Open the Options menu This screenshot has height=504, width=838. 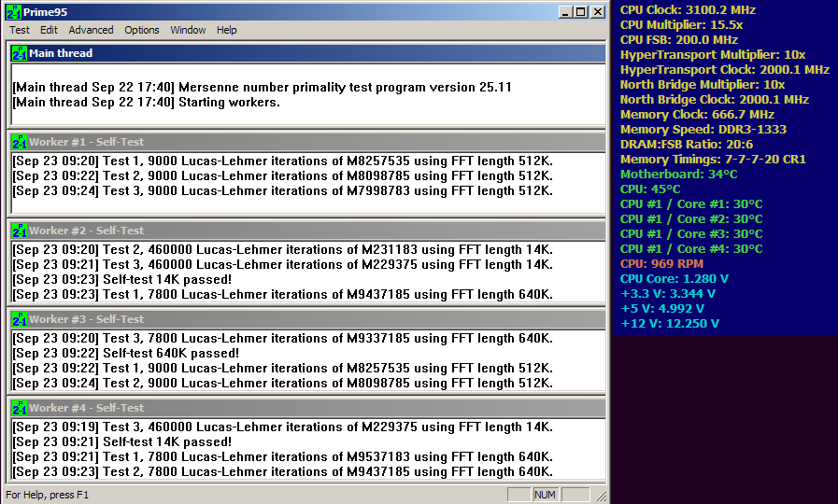pos(142,30)
